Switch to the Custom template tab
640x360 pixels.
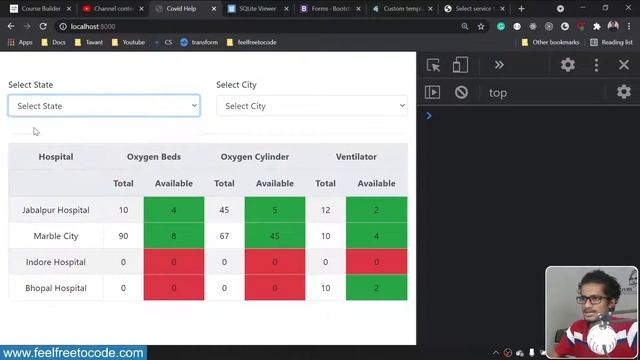[402, 9]
